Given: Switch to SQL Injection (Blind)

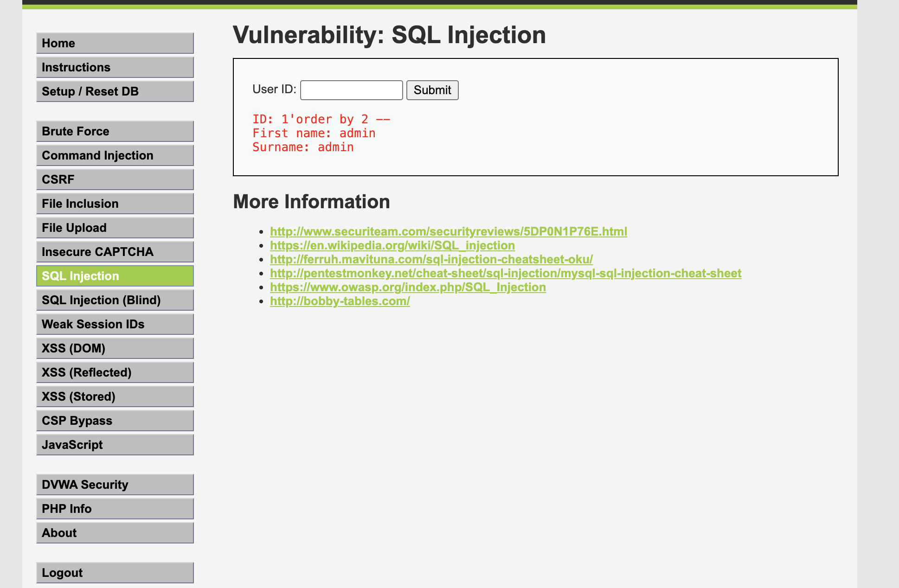Looking at the screenshot, I should [x=115, y=300].
